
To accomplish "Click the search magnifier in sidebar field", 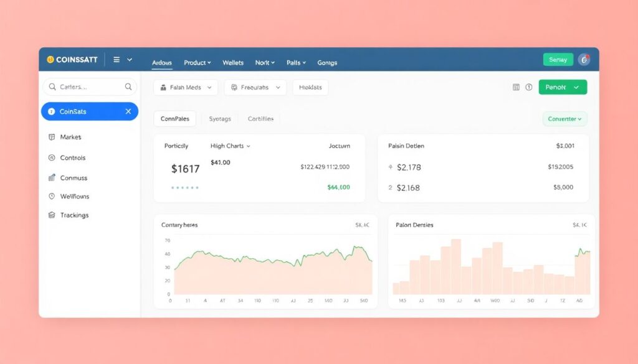I will (128, 87).
